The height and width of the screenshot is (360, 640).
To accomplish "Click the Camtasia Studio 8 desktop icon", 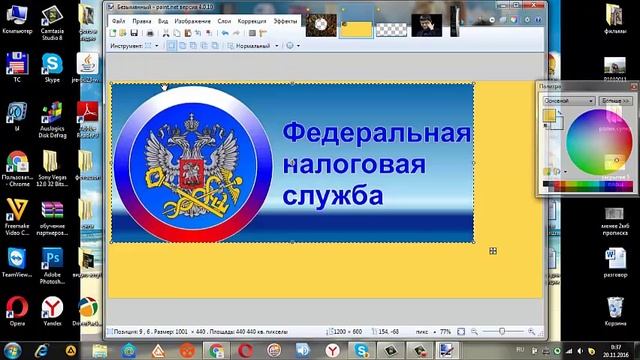I will [52, 22].
